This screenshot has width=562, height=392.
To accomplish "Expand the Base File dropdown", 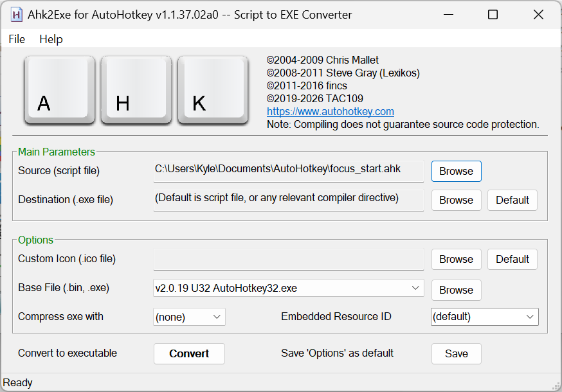I will pyautogui.click(x=415, y=288).
